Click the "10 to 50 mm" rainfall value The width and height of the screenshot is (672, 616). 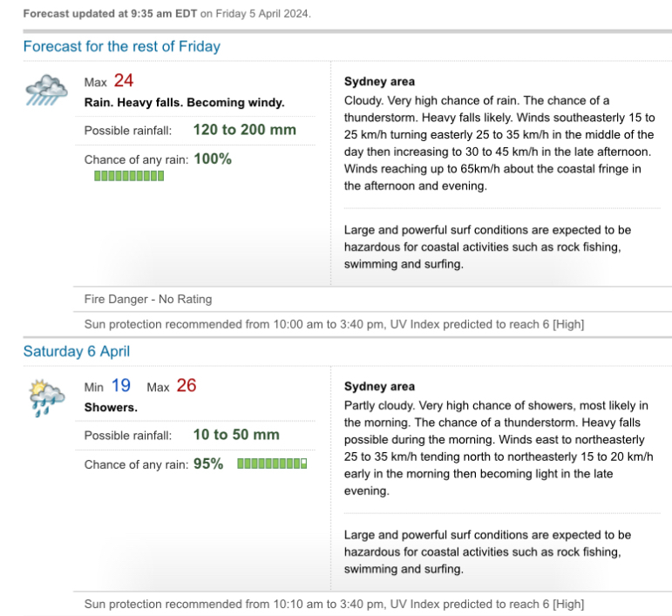(236, 435)
